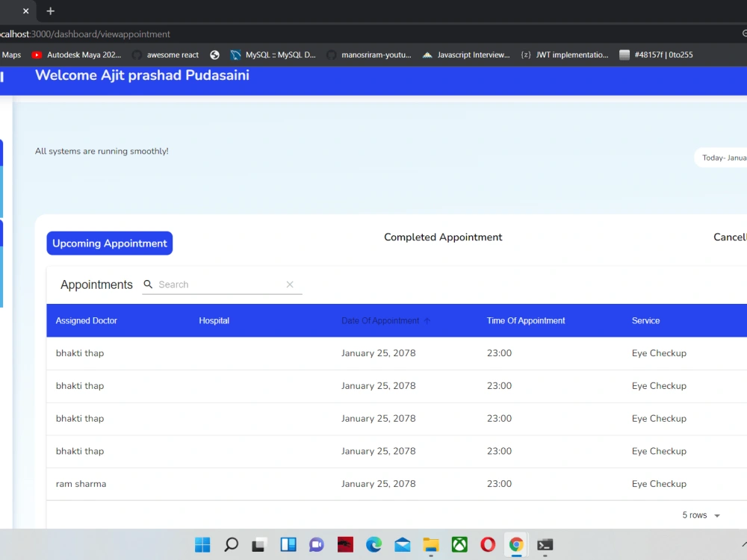Switch to the Completed Appointment tab

[443, 237]
